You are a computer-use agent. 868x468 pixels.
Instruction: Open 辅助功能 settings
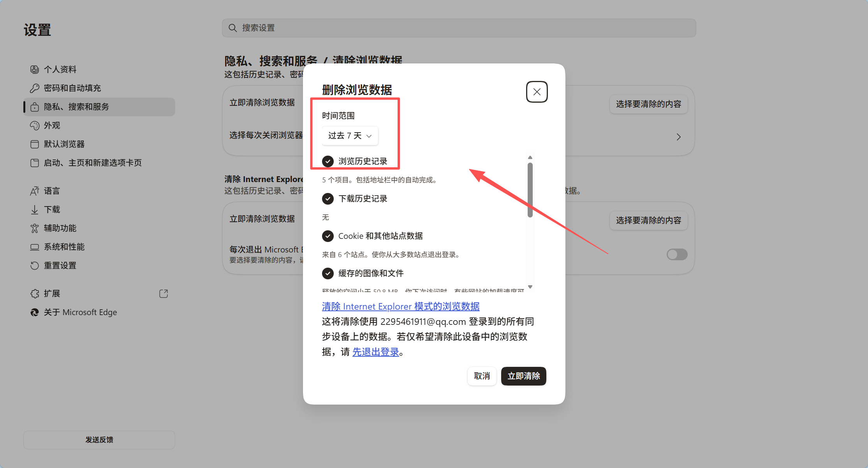coord(99,228)
